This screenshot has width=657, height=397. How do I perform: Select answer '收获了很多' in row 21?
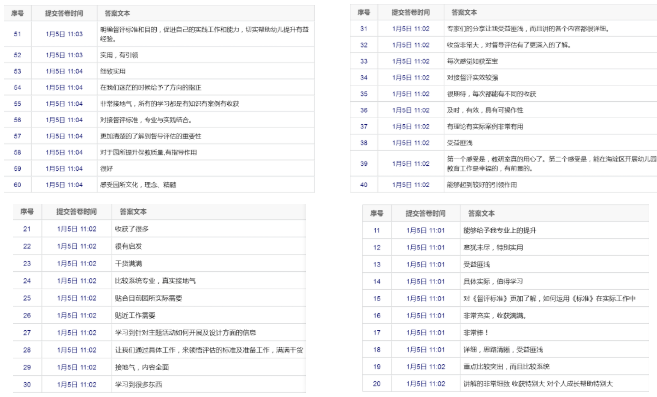pyautogui.click(x=132, y=229)
